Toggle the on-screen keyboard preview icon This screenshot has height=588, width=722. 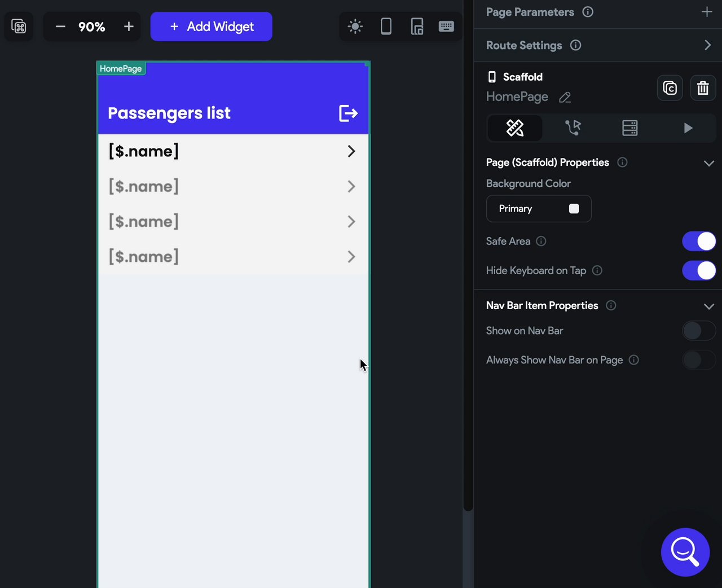(446, 27)
